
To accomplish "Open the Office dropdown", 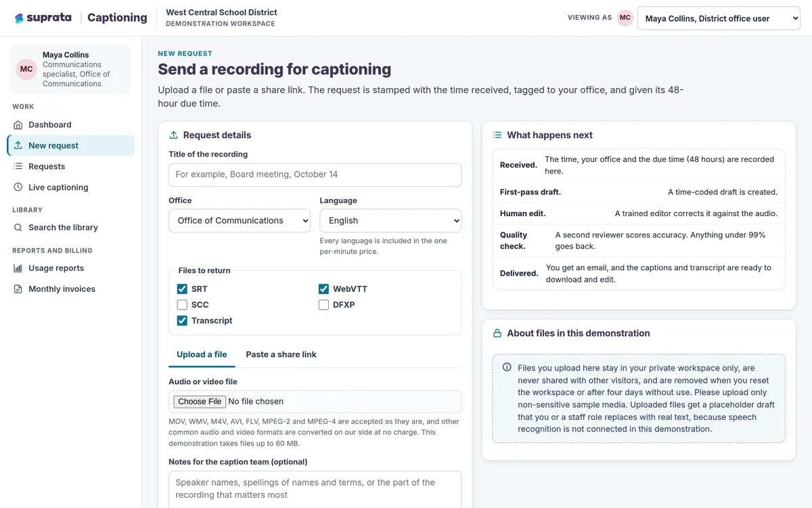I will tap(240, 221).
